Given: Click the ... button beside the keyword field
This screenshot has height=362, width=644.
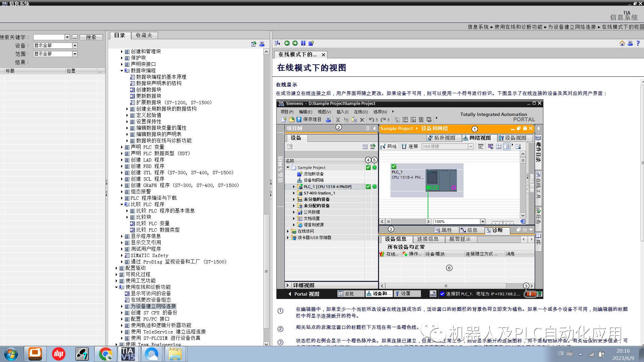Looking at the screenshot, I should point(74,37).
